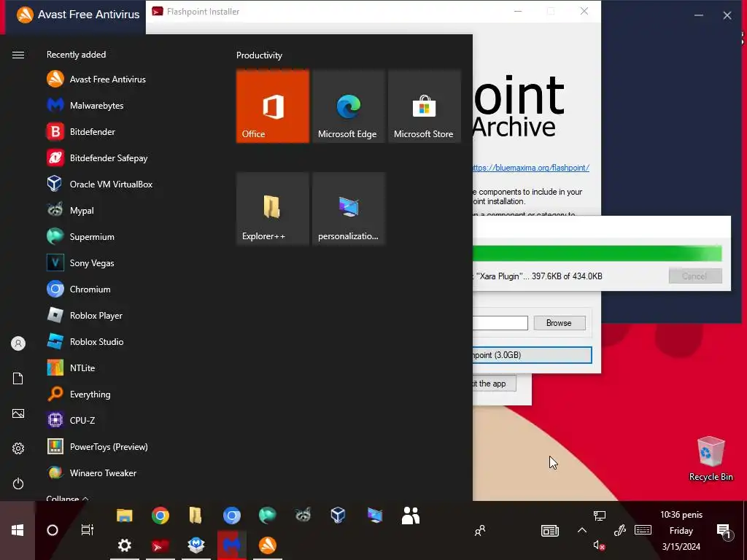Click the muted volume icon
Image resolution: width=747 pixels, height=560 pixels.
click(599, 545)
